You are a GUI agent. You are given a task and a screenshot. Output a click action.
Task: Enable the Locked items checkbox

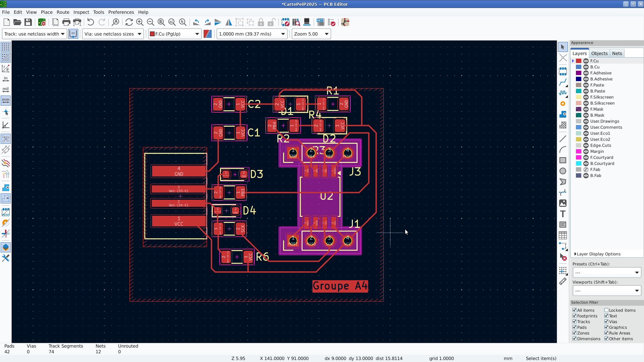[x=606, y=310]
